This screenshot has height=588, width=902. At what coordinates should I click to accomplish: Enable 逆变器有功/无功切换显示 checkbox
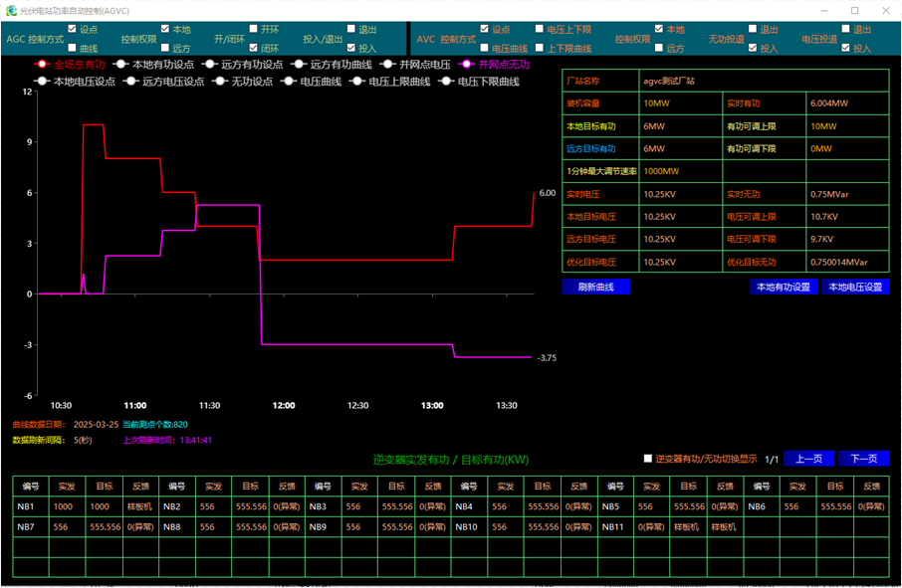coord(648,459)
